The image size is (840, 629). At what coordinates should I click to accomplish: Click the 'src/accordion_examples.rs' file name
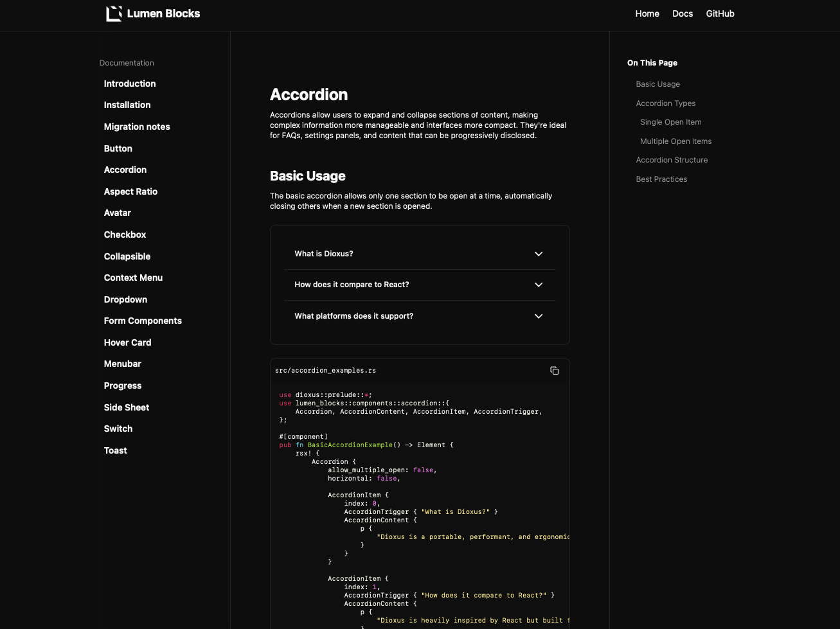pos(325,371)
